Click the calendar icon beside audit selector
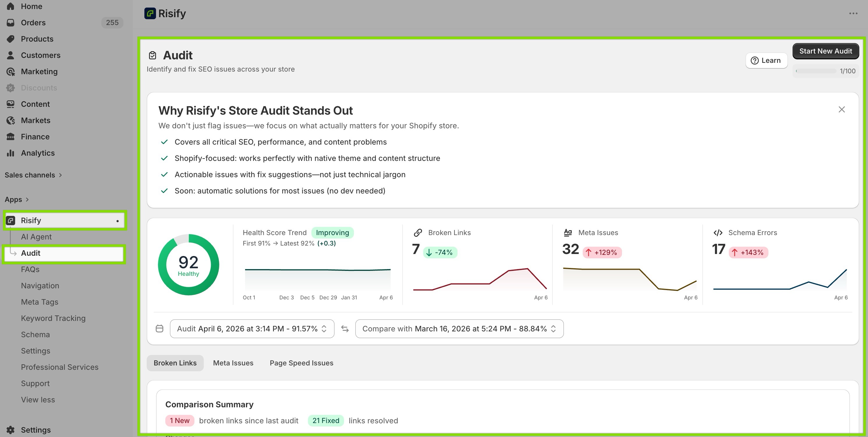The height and width of the screenshot is (437, 868). point(160,328)
